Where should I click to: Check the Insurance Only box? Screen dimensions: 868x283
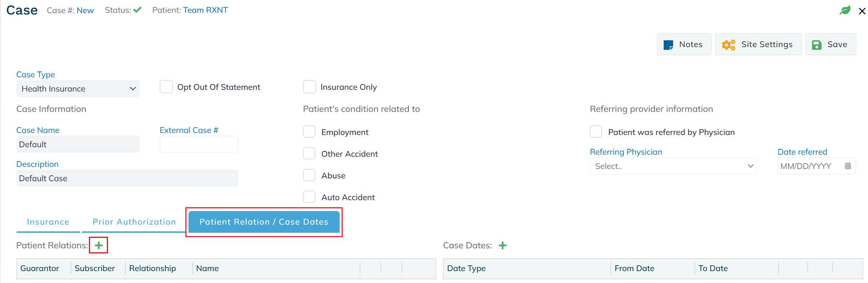309,87
